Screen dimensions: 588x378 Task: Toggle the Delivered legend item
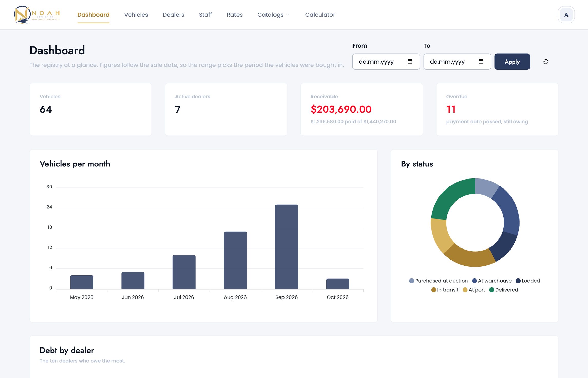504,290
